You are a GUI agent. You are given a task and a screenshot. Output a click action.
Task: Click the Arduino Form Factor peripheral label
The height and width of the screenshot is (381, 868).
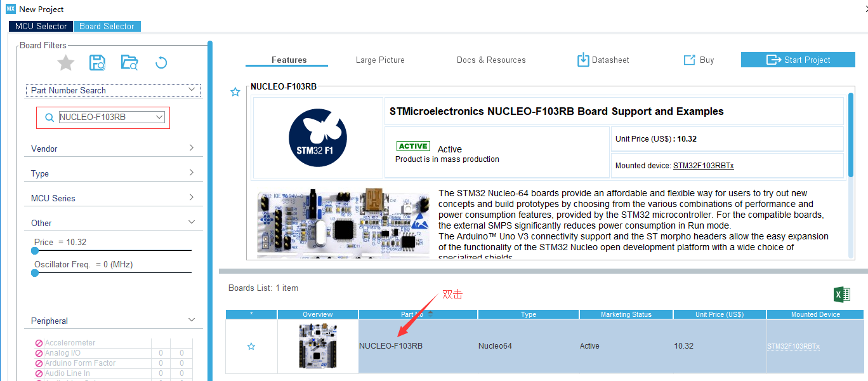tap(80, 363)
